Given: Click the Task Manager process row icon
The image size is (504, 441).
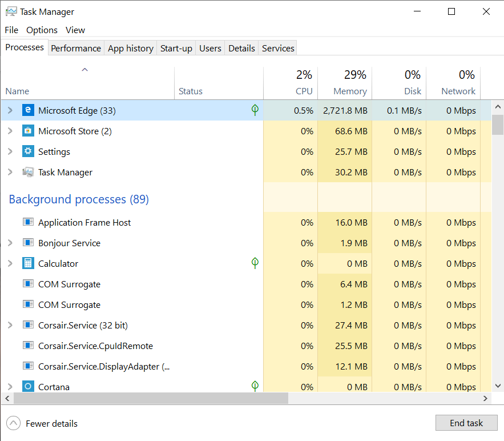Looking at the screenshot, I should (28, 172).
